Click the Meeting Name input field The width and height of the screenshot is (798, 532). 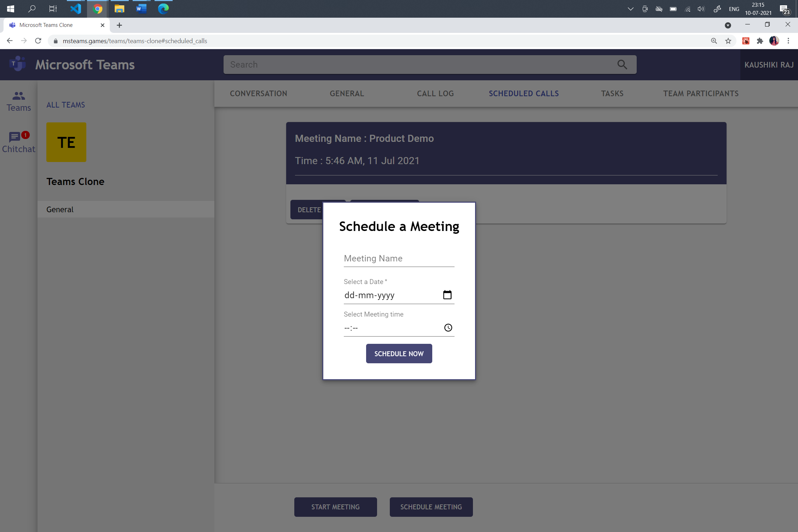point(399,259)
